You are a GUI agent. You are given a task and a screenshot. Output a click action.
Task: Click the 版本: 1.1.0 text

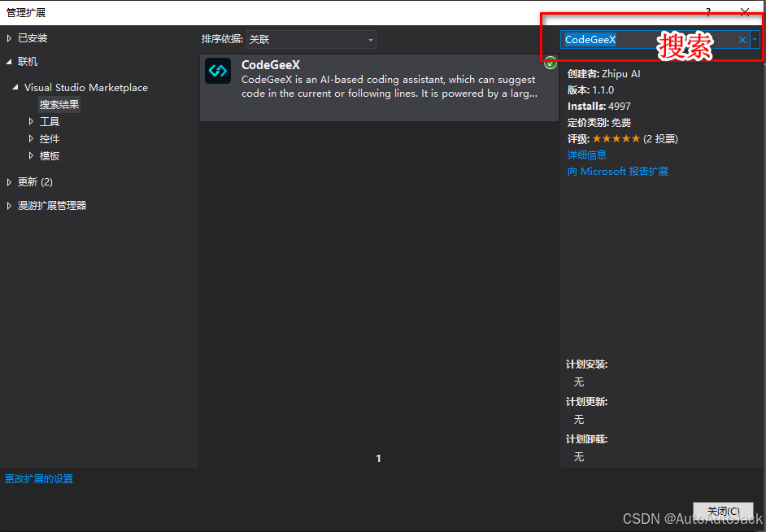(590, 90)
